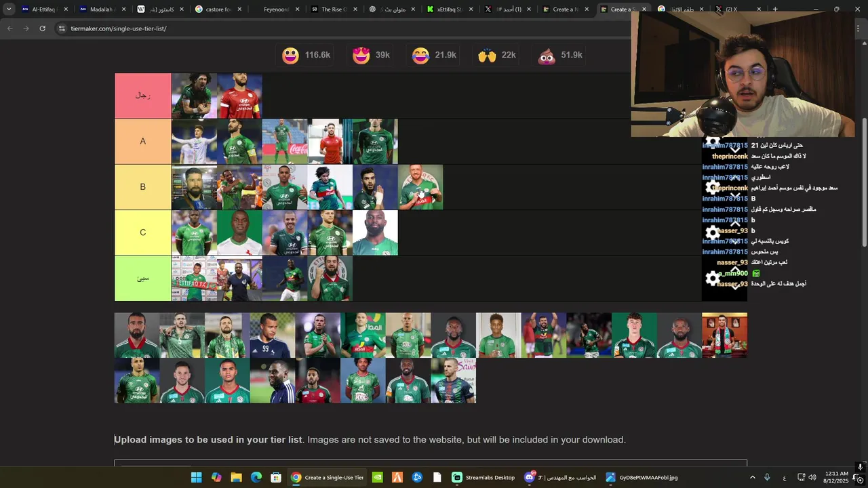Click man with scarf in unranked pool
Image resolution: width=868 pixels, height=488 pixels.
pyautogui.click(x=724, y=335)
